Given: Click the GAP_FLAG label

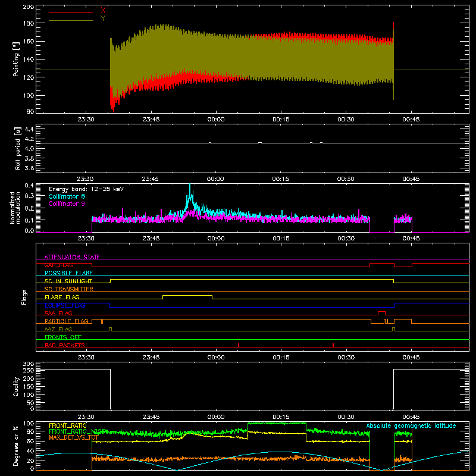Looking at the screenshot, I should coord(58,265).
